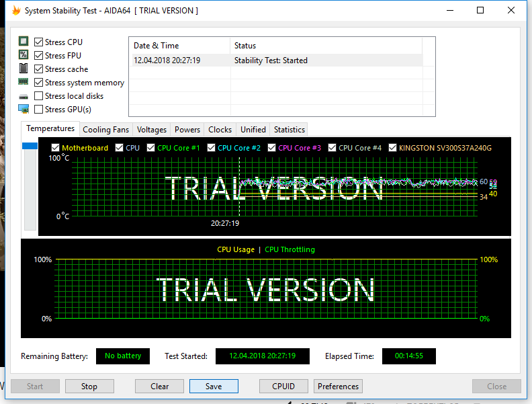532x404 pixels.
Task: Open the Powers tab
Action: (187, 130)
